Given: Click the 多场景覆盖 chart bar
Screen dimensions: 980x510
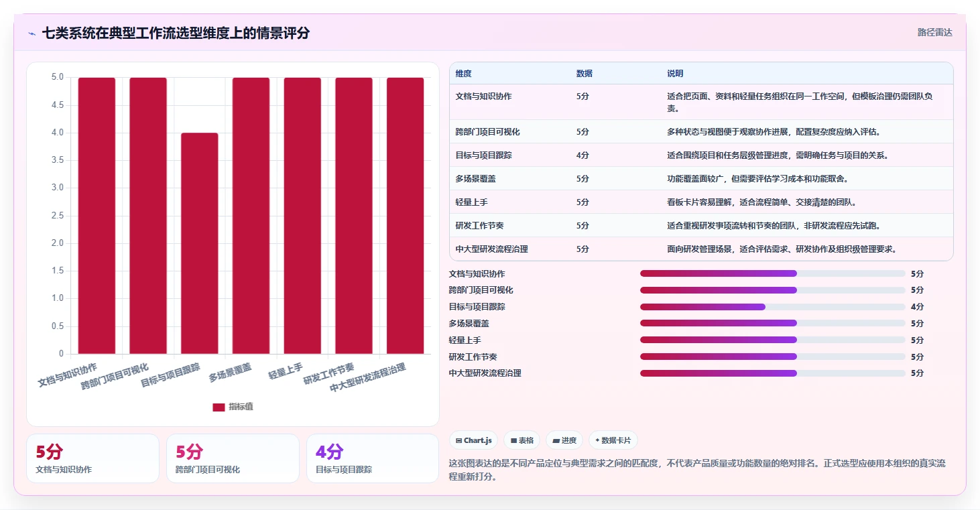Looking at the screenshot, I should (251, 216).
